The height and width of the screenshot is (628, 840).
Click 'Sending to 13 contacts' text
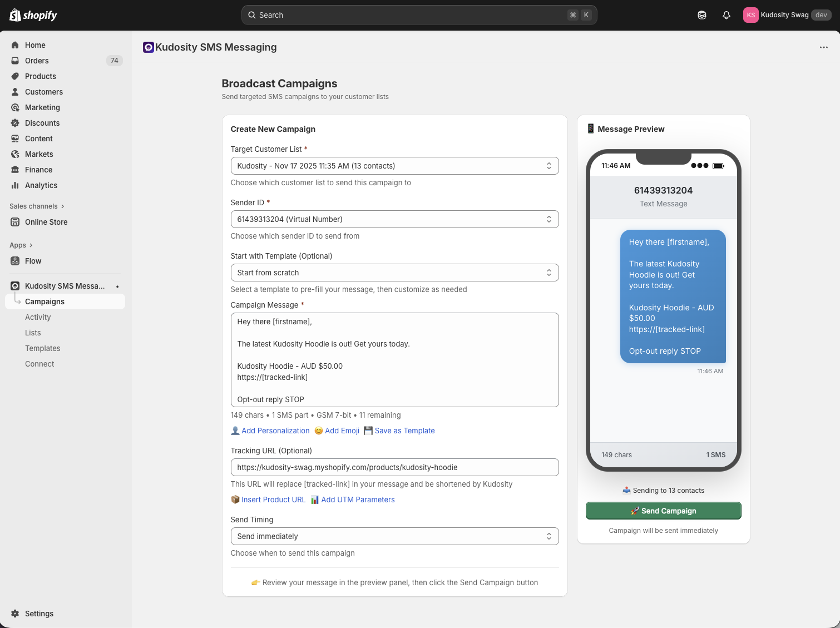663,491
